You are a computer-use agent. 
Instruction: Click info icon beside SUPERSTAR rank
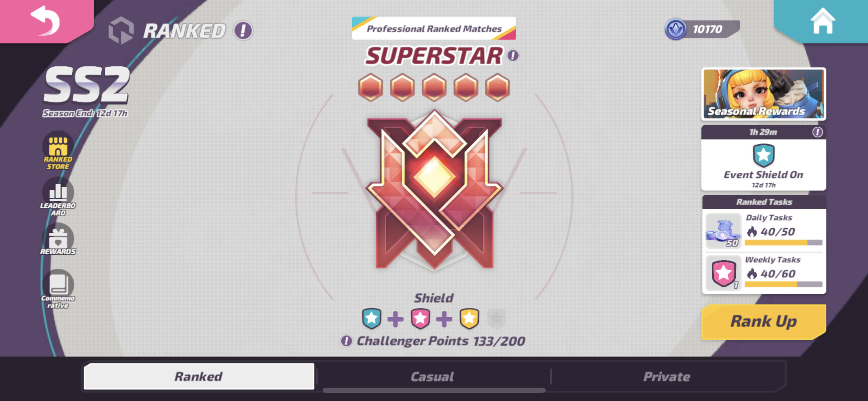tap(513, 55)
